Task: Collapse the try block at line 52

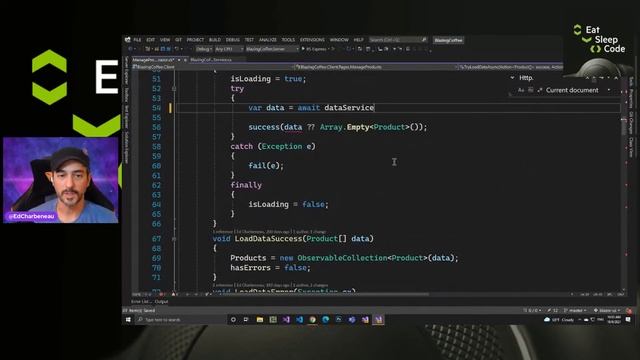Action: coord(174,89)
